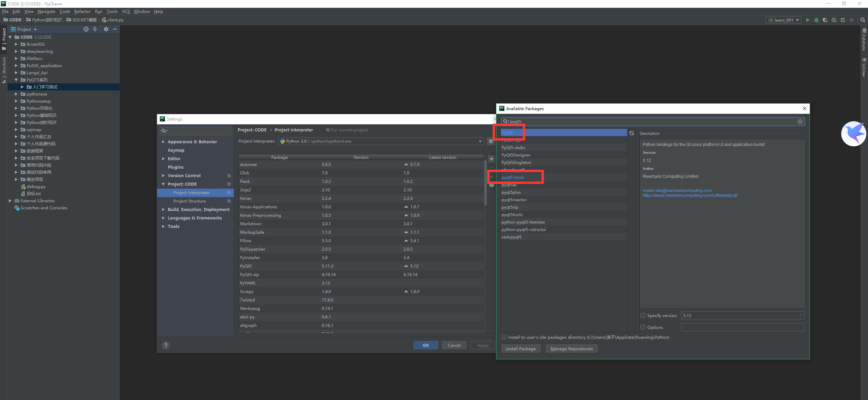Start the debug bug icon
This screenshot has width=868, height=400.
816,20
